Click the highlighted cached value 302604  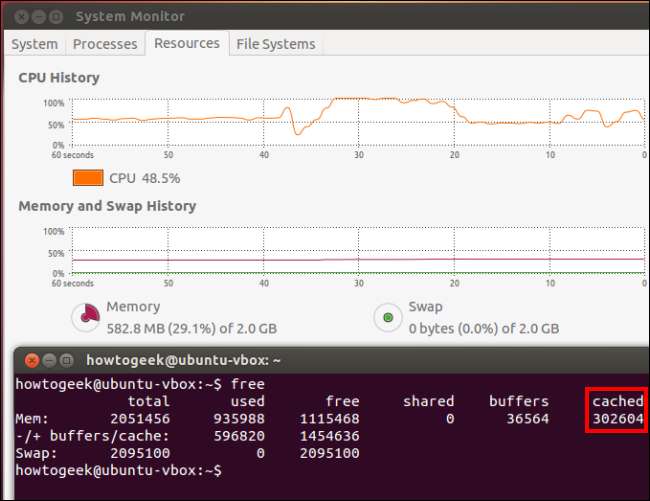(x=617, y=419)
